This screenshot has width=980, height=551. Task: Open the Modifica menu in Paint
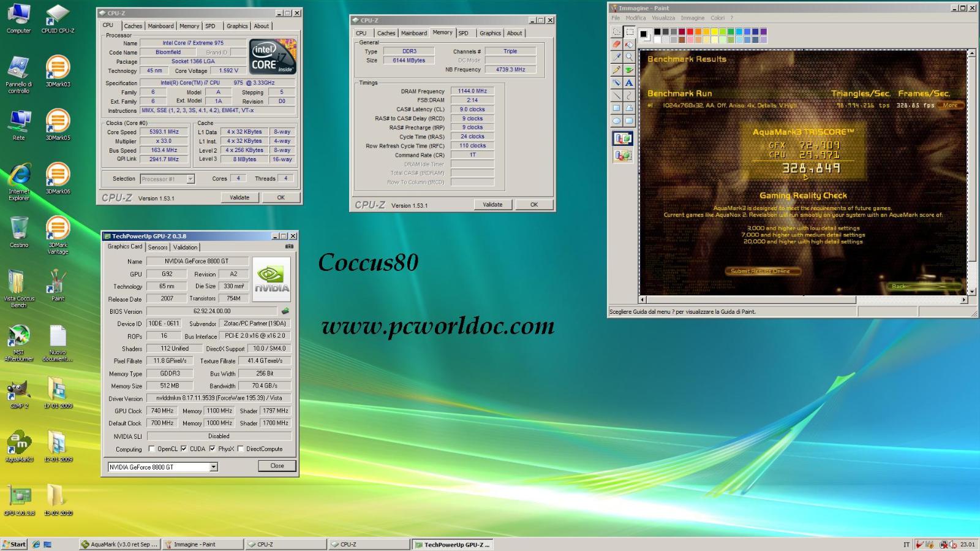(x=635, y=18)
